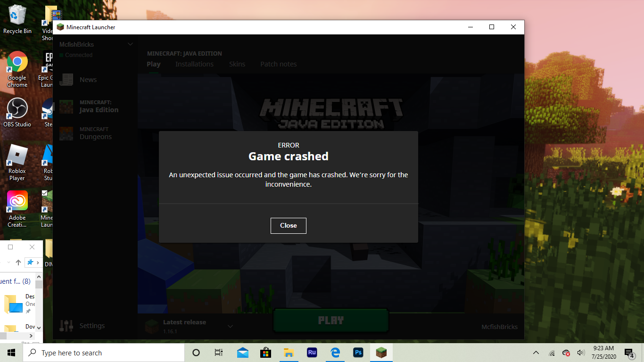This screenshot has height=362, width=644.
Task: Maximize the File Explorer window
Action: coord(10,247)
